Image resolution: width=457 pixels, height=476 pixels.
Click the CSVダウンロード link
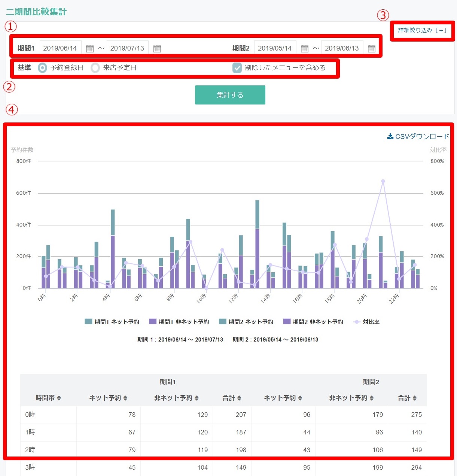click(x=418, y=136)
